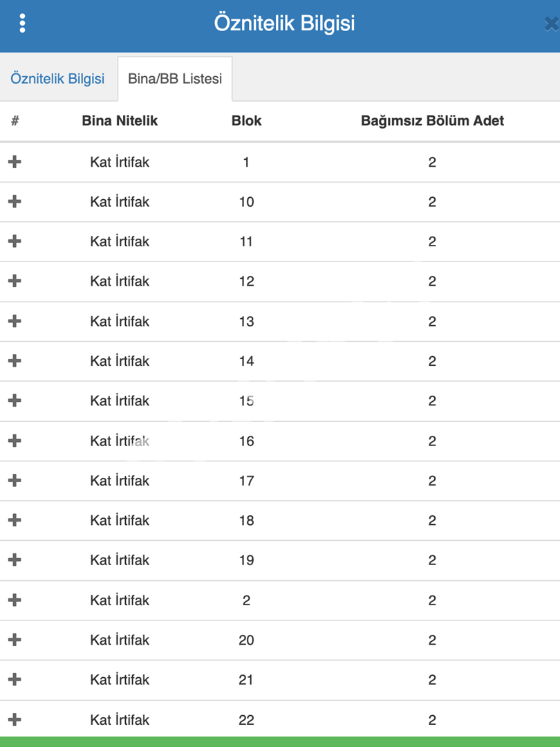Image resolution: width=560 pixels, height=747 pixels.
Task: Sort by the Blok column header
Action: click(246, 120)
